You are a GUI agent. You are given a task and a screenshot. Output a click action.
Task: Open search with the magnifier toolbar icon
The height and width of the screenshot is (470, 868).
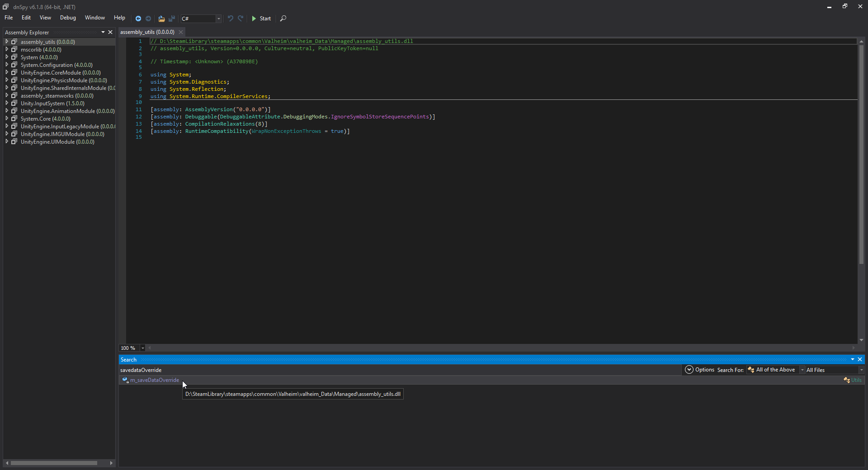click(283, 19)
